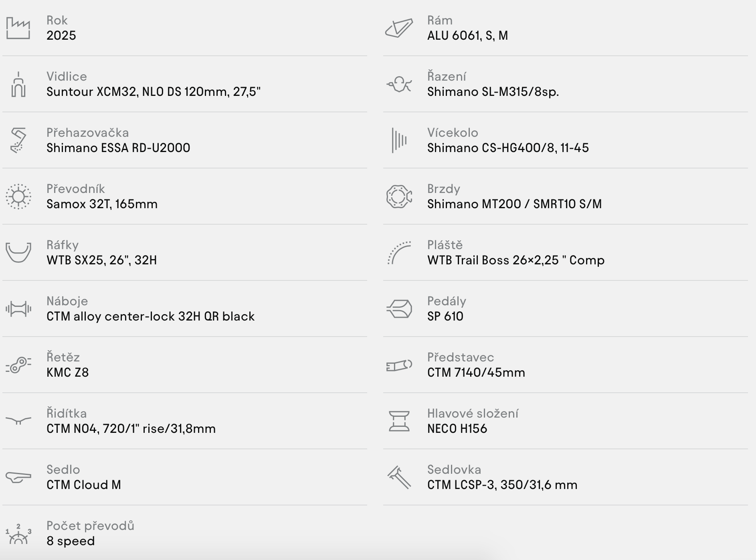This screenshot has height=560, width=756.
Task: Click the gear count icon for Počet převodů
Action: [18, 534]
